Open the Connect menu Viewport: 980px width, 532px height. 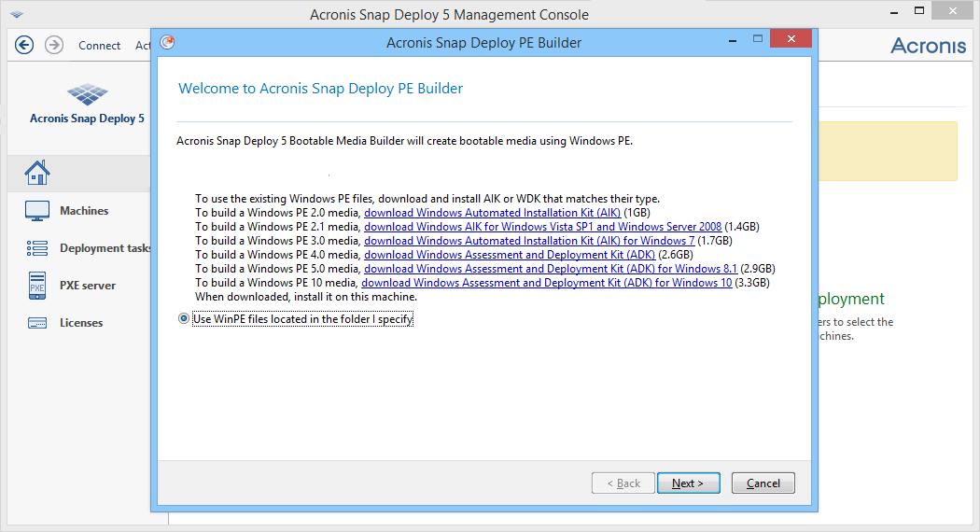99,46
